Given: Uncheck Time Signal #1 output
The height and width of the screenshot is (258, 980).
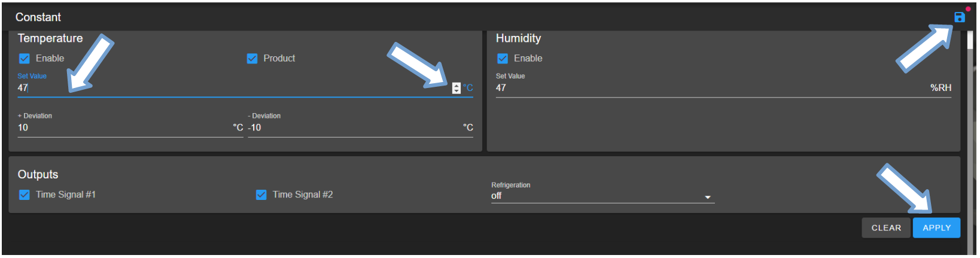Looking at the screenshot, I should pyautogui.click(x=25, y=195).
